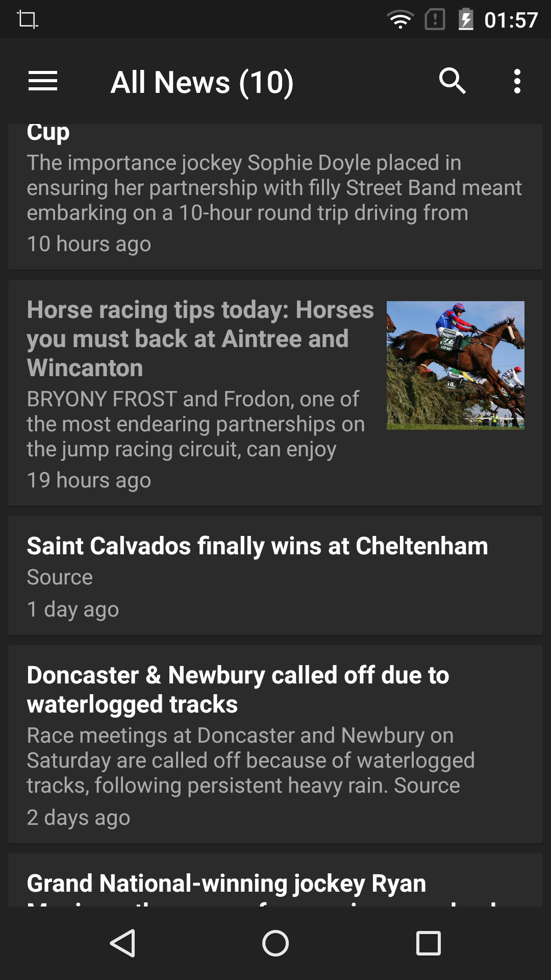Tap the status bar clock showing 01:57
The height and width of the screenshot is (980, 551).
pos(511,20)
